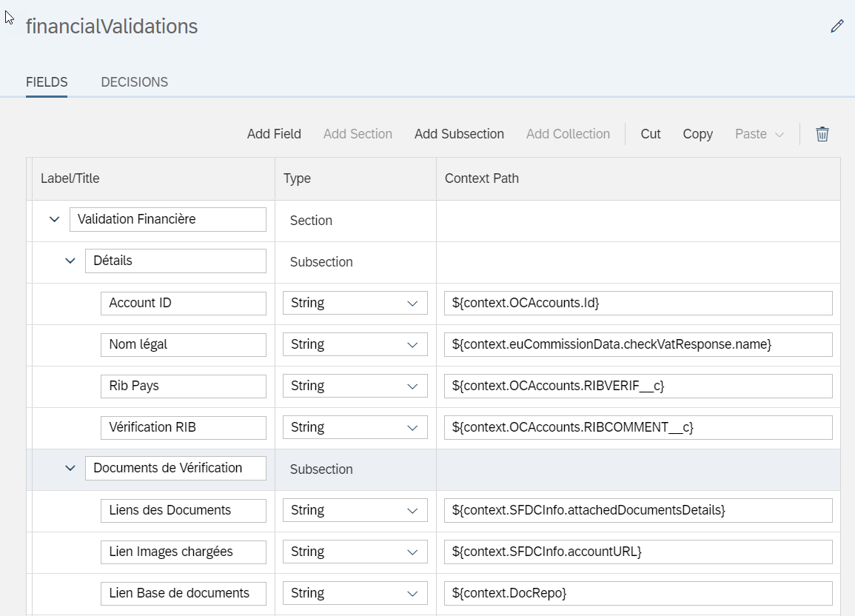Switch to the DECISIONS tab
This screenshot has height=616, width=855.
(134, 81)
